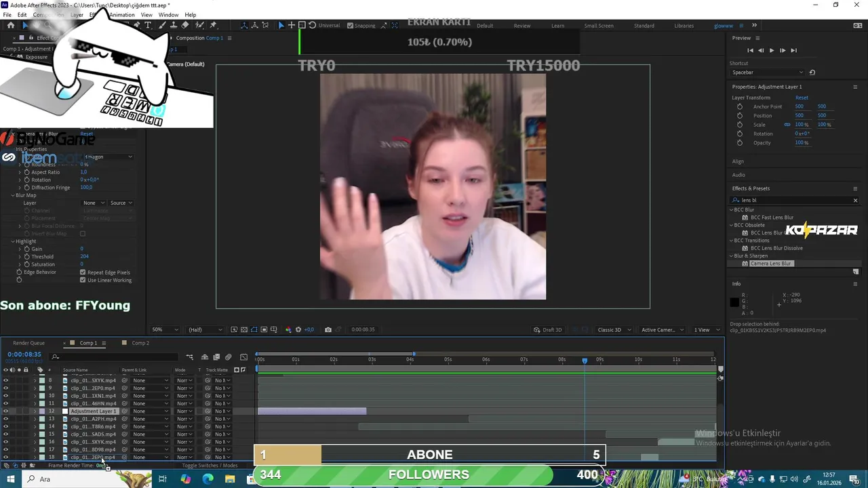Click the Threshold value 204
This screenshot has width=868, height=488.
84,257
